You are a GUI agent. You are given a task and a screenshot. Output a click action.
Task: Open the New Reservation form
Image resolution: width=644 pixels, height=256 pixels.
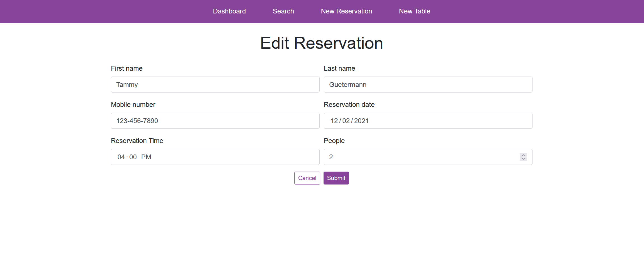click(x=346, y=11)
